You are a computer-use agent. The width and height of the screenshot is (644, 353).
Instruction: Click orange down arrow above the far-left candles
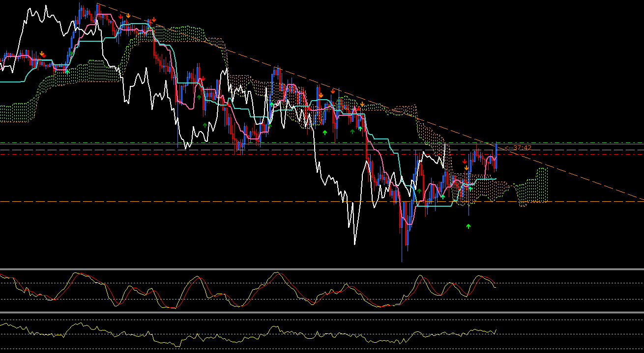click(x=43, y=54)
